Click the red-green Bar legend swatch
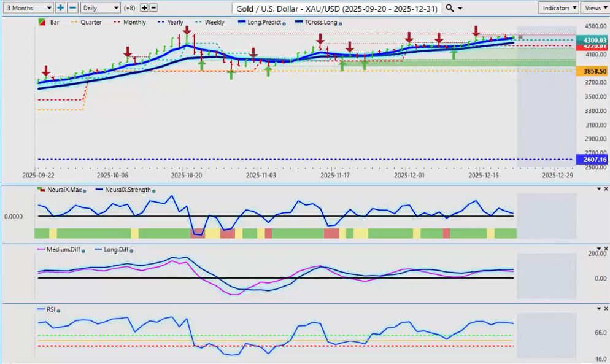The width and height of the screenshot is (610, 364). pos(41,22)
